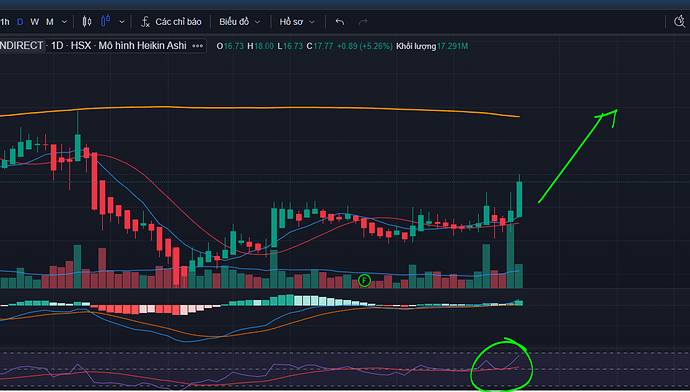
Task: Select the orange upper band line
Action: click(260, 108)
